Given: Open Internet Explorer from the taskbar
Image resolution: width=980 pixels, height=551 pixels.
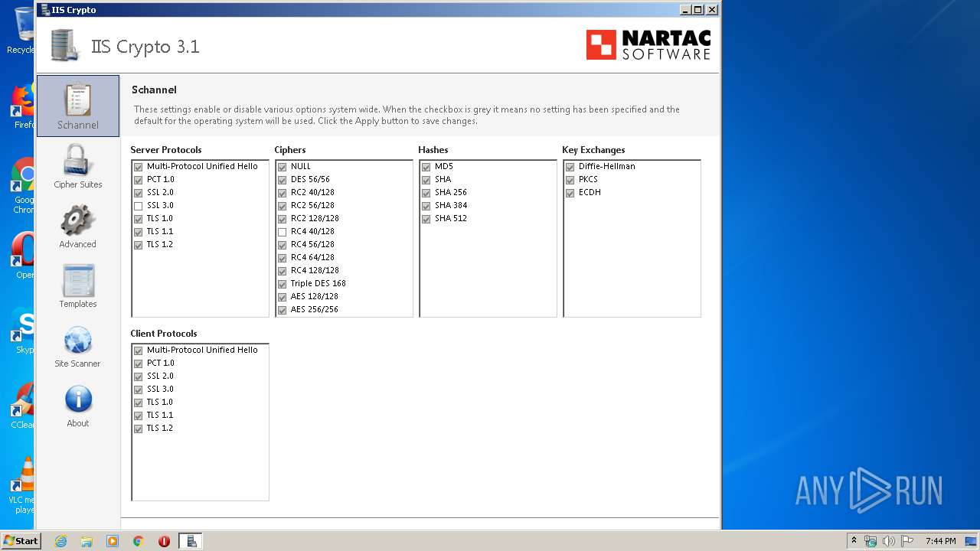Looking at the screenshot, I should click(60, 541).
